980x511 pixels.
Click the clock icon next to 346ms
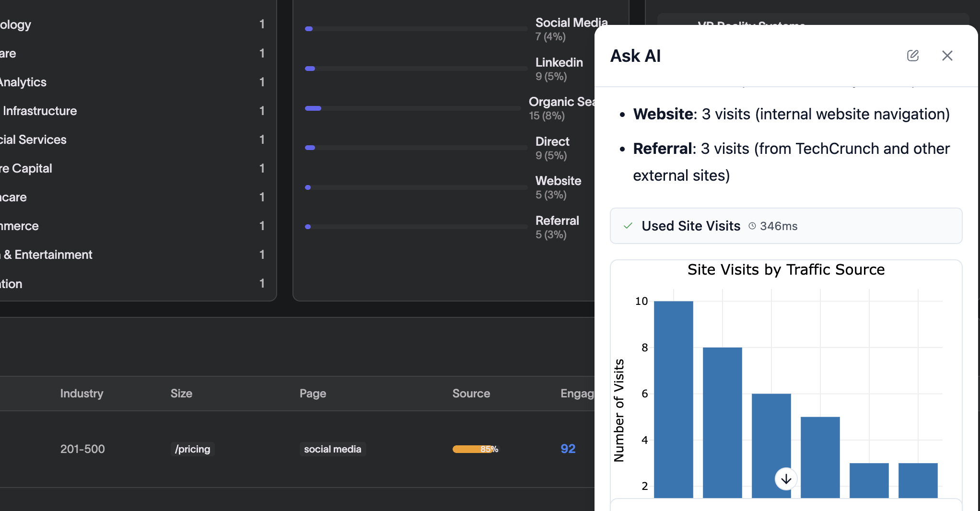[x=752, y=226]
